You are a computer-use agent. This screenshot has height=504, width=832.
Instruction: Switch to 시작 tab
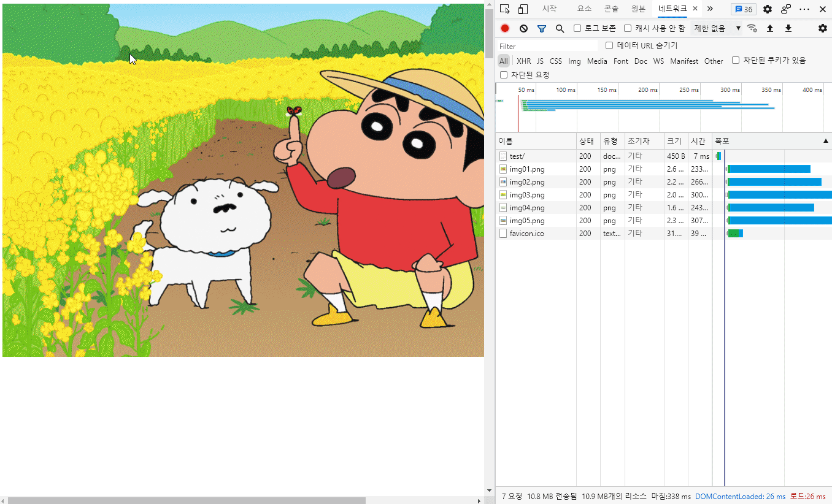549,9
